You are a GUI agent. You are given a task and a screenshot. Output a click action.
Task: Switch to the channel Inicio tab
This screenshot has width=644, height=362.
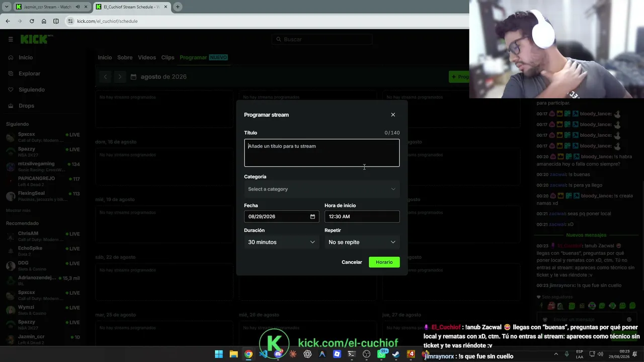click(105, 57)
